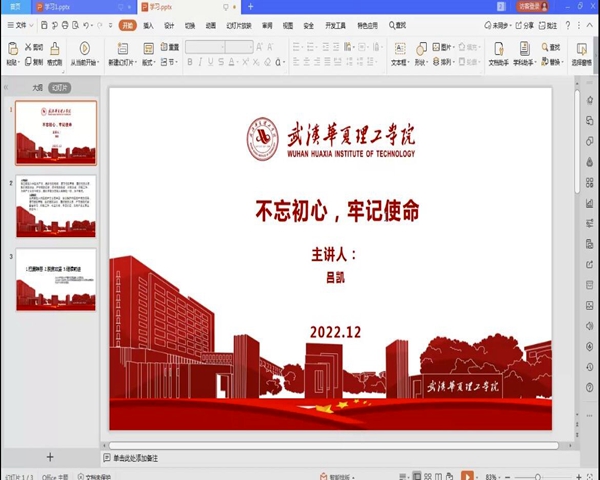Viewport: 600px width, 480px height.
Task: Click the zoom out minus button
Action: pos(508,477)
